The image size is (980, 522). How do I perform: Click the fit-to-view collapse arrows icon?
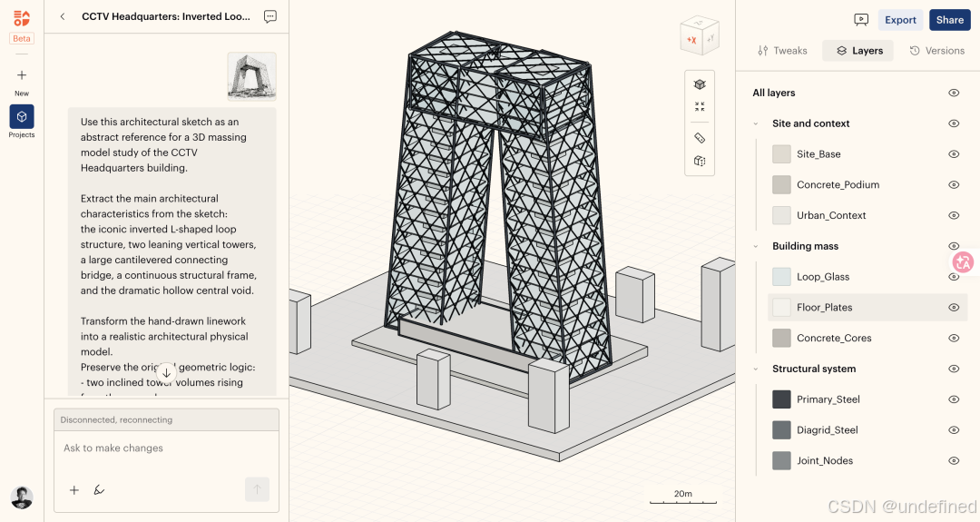coord(700,107)
